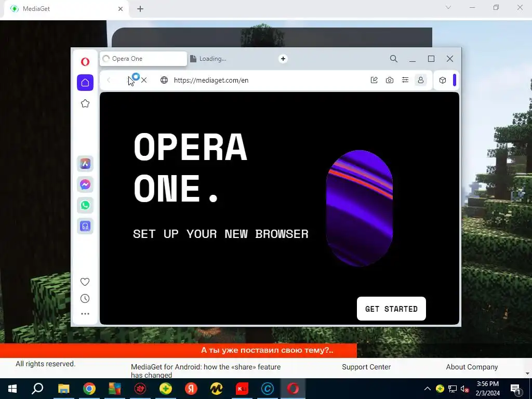Image resolution: width=532 pixels, height=399 pixels.
Task: Open the network tray icon
Action: point(453,389)
